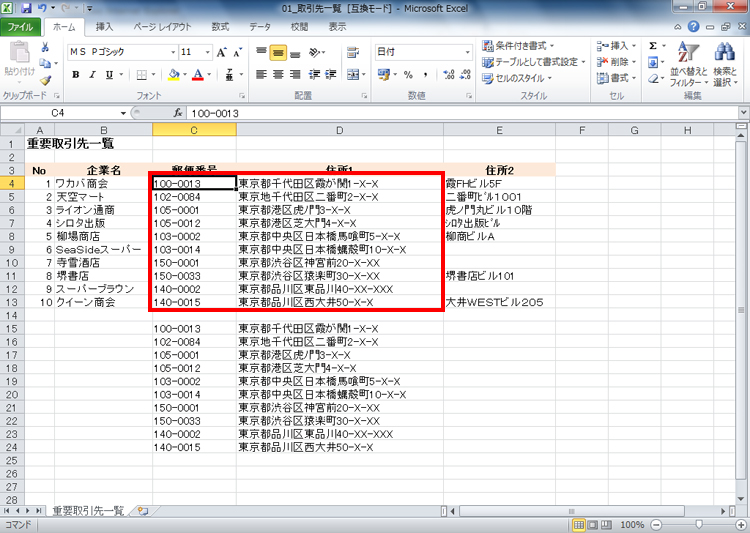Image resolution: width=750 pixels, height=533 pixels.
Task: Open the font name dropdown MS Pゴシック
Action: [x=173, y=52]
